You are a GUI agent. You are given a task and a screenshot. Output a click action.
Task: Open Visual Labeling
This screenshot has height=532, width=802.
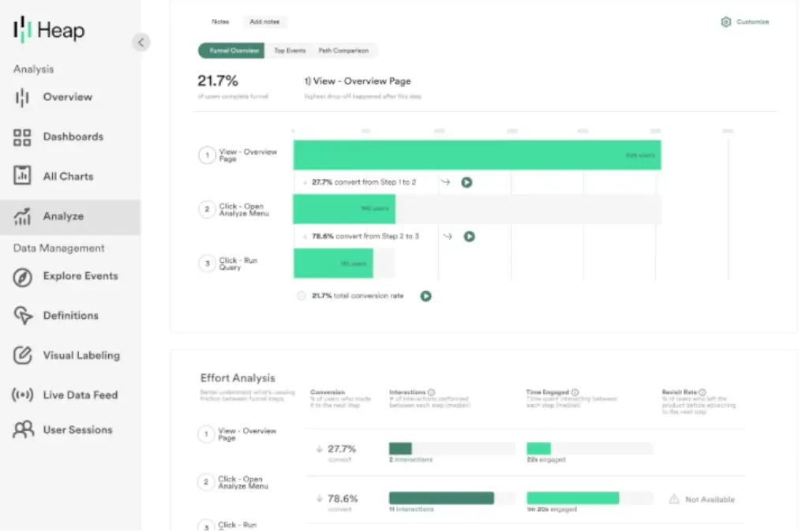pos(73,355)
